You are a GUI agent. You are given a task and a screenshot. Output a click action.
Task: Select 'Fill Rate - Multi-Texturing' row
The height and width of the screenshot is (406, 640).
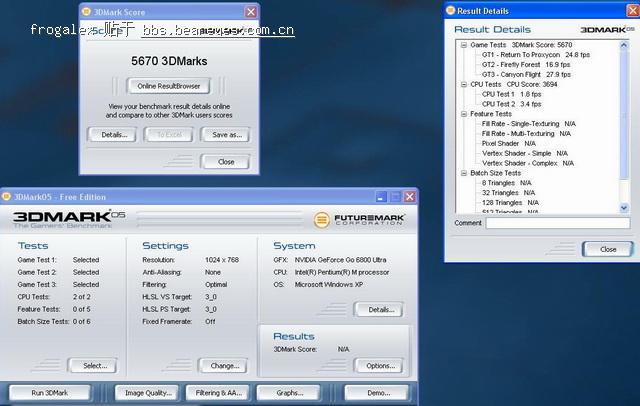coord(526,133)
